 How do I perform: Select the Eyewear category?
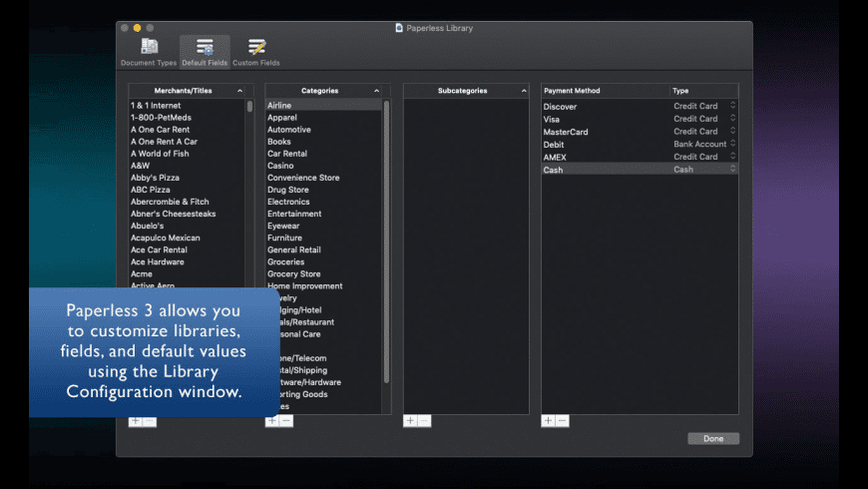[323, 226]
